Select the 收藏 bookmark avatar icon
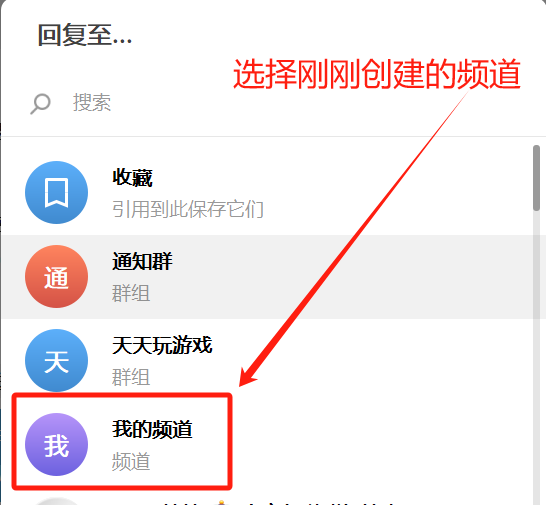Viewport: 546px width, 505px height. point(56,193)
